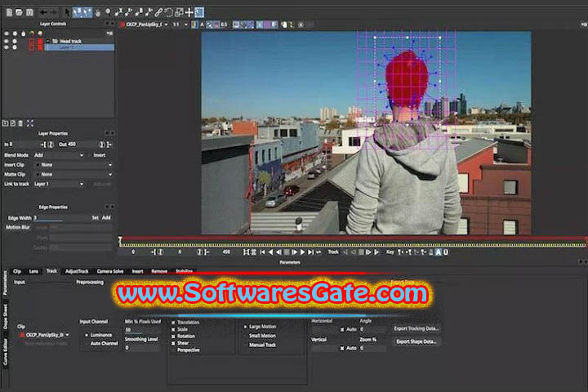
Task: Click the Autokey 'A' button in Key controls
Action: coord(438,252)
